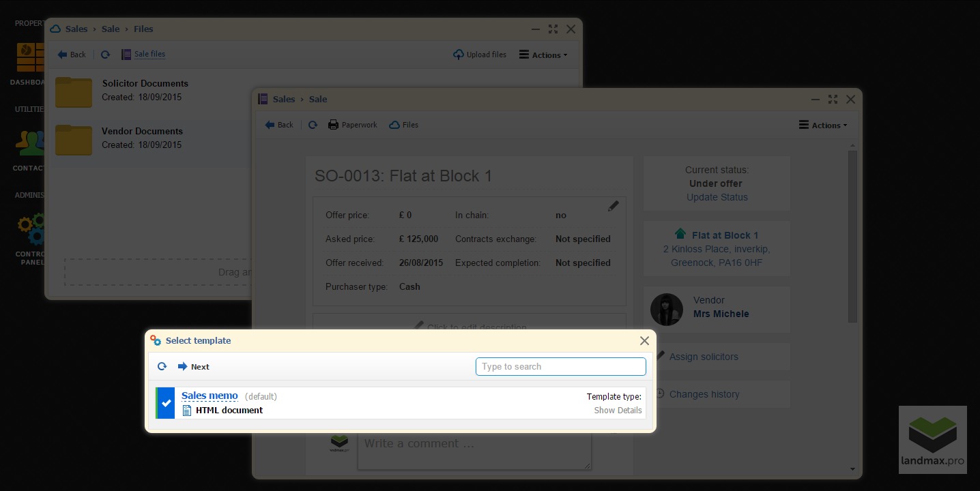Viewport: 980px width, 491px height.
Task: Expand Actions dropdown in Files window
Action: pyautogui.click(x=543, y=55)
